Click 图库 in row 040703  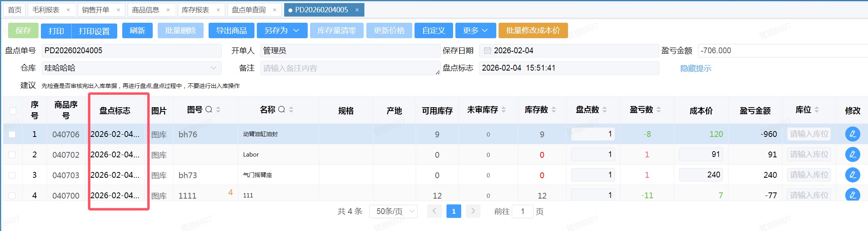(x=159, y=175)
